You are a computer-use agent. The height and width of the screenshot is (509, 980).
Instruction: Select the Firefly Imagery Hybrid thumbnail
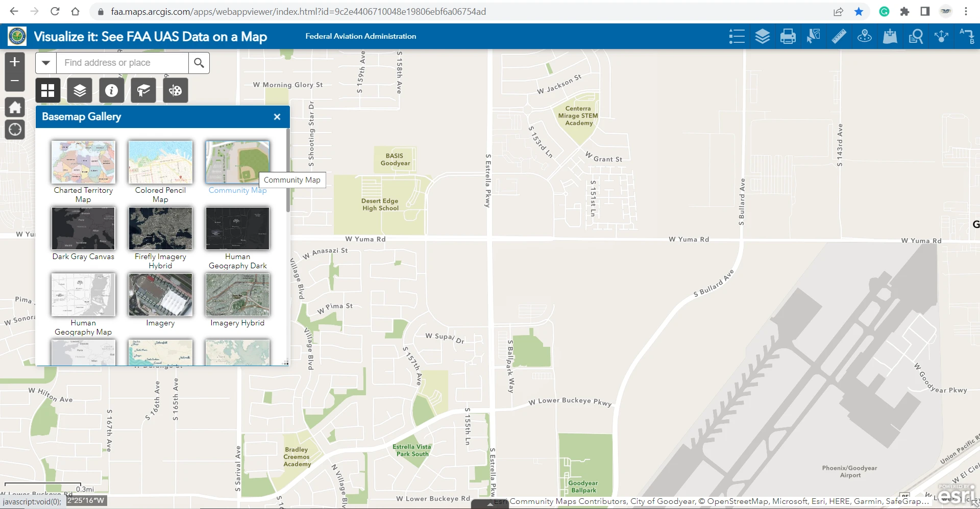(160, 228)
